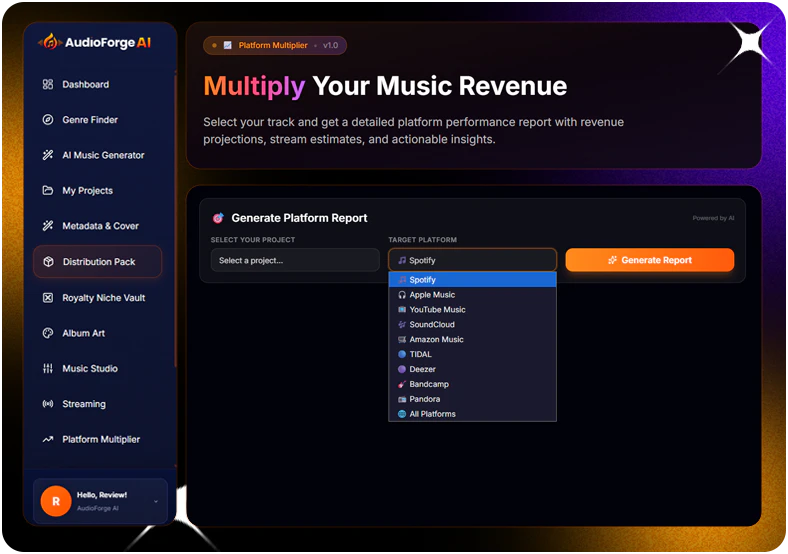788x554 pixels.
Task: Click the Dashboard grid icon
Action: point(48,84)
